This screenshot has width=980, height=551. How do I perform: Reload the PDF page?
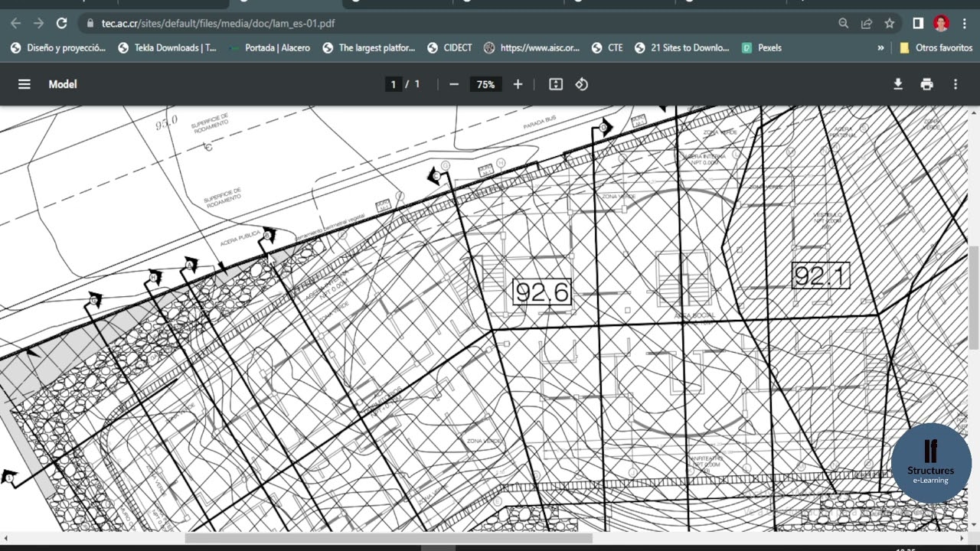tap(62, 23)
